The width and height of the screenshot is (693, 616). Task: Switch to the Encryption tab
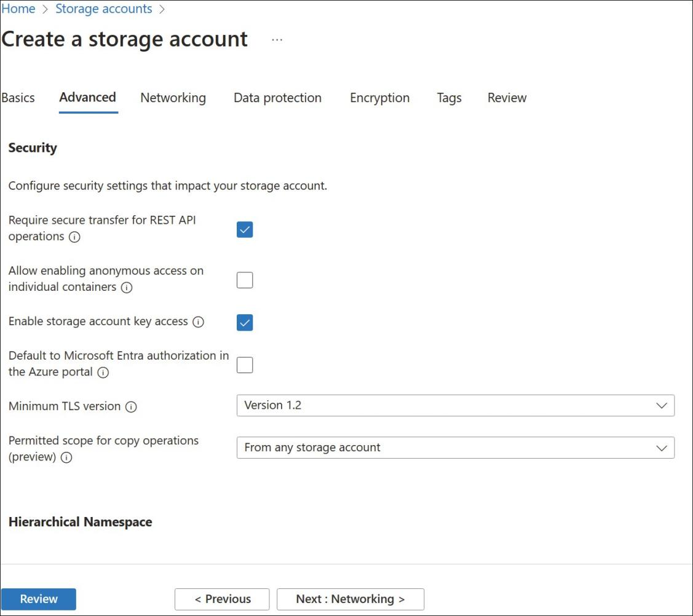379,98
